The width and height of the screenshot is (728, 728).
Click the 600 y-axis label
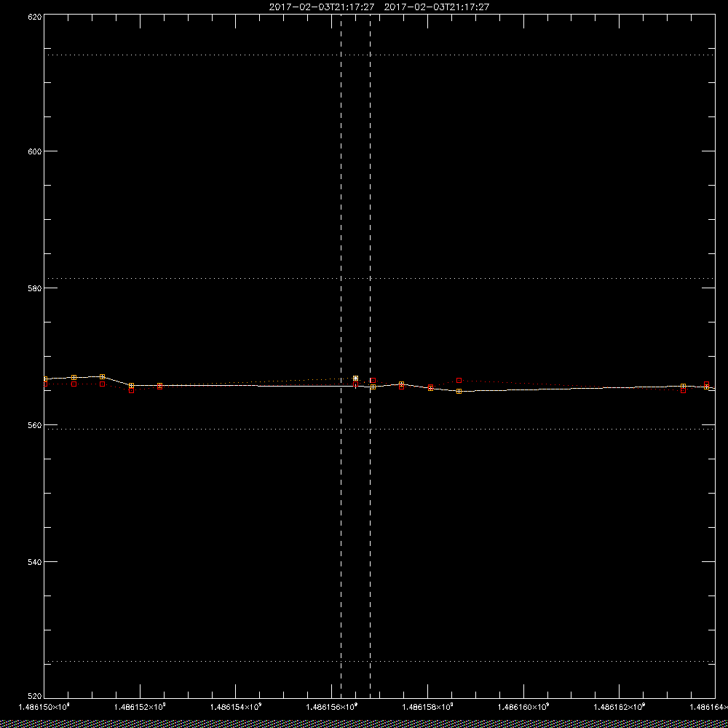[35, 151]
